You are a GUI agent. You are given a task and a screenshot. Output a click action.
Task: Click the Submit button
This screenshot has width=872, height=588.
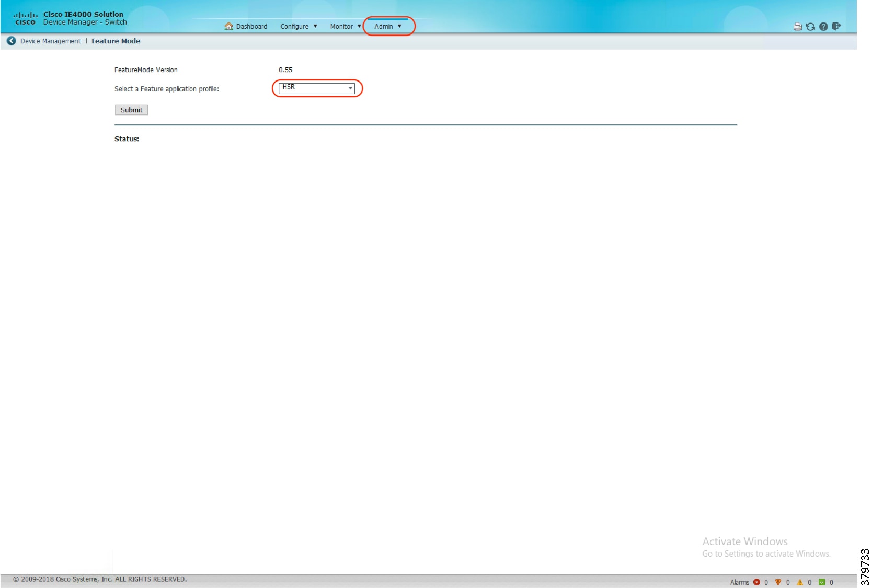(x=131, y=110)
